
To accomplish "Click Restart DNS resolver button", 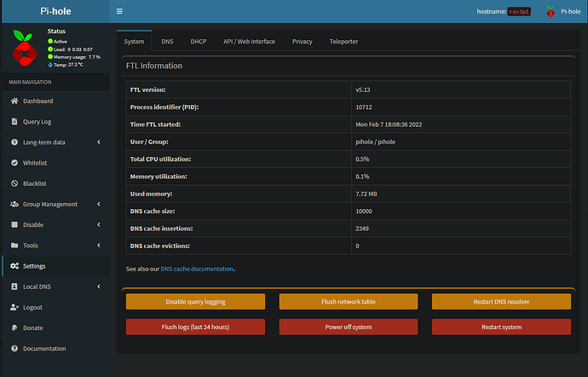I will (501, 302).
